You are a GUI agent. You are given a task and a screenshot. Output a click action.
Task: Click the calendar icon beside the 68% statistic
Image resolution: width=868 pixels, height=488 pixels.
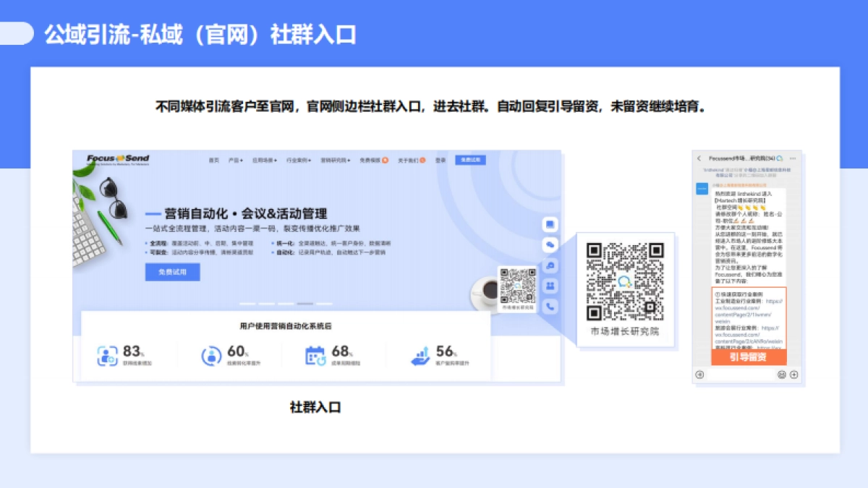[314, 354]
